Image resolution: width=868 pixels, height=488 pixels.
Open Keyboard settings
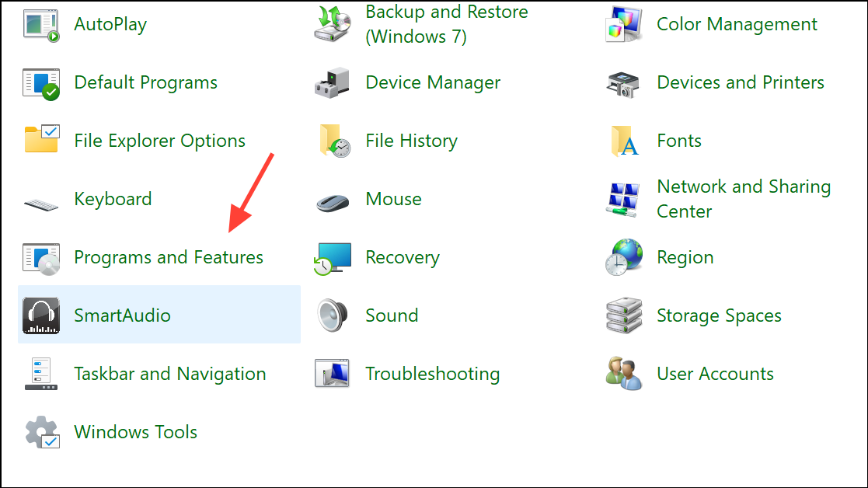tap(113, 199)
